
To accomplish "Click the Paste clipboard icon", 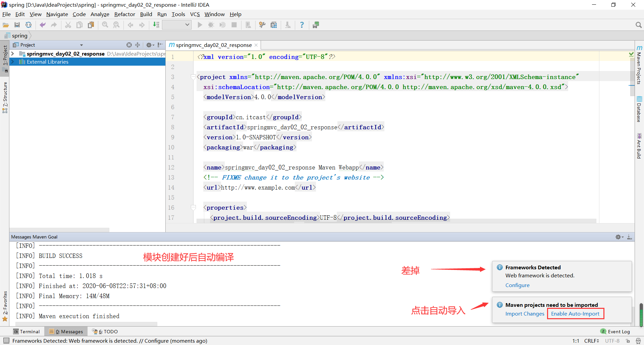I will pos(91,25).
